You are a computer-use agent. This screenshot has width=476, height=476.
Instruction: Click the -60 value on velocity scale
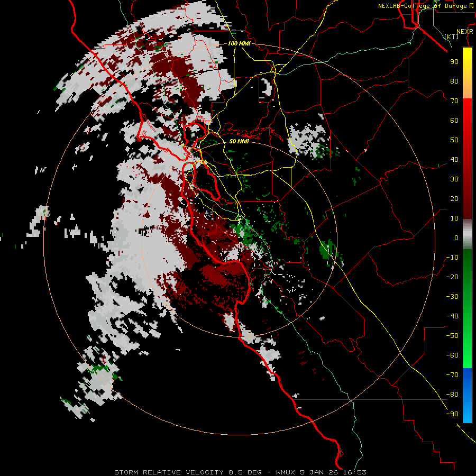[x=452, y=355]
